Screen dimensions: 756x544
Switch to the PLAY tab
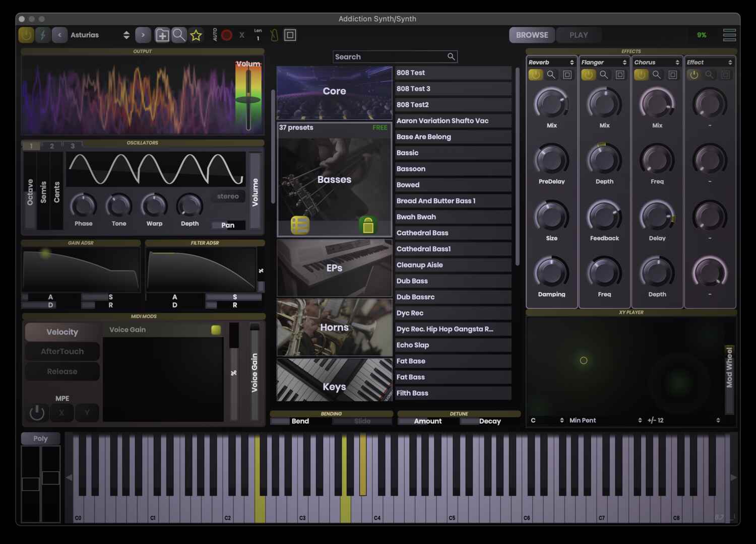578,35
